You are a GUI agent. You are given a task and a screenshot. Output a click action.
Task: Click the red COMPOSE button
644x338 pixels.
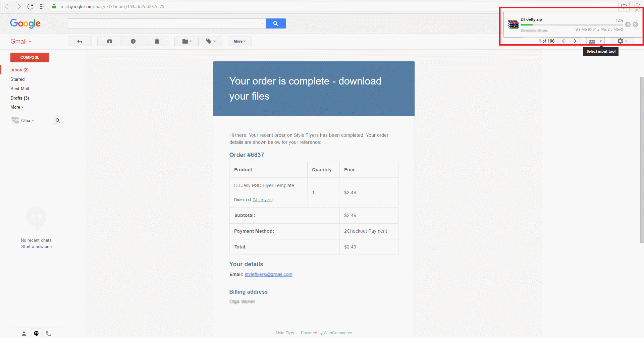point(30,57)
